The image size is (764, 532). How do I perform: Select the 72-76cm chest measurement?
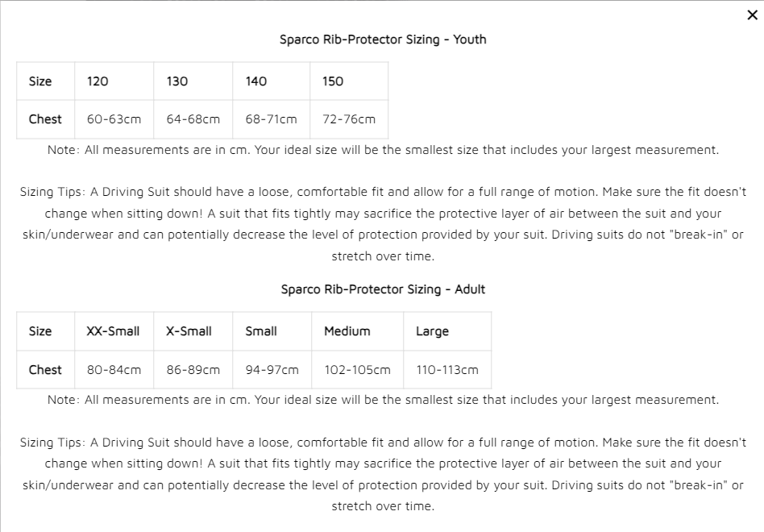click(x=349, y=119)
